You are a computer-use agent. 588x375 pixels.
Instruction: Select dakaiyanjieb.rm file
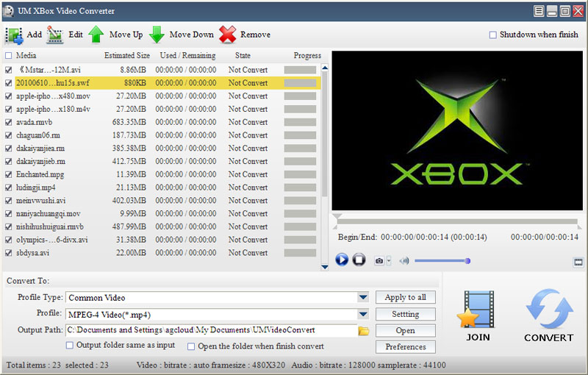click(168, 161)
